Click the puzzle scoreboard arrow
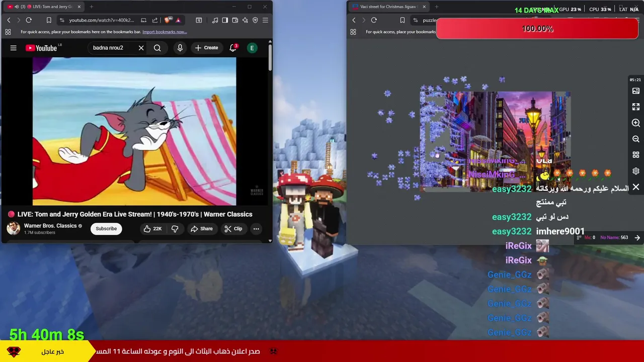 click(x=637, y=238)
